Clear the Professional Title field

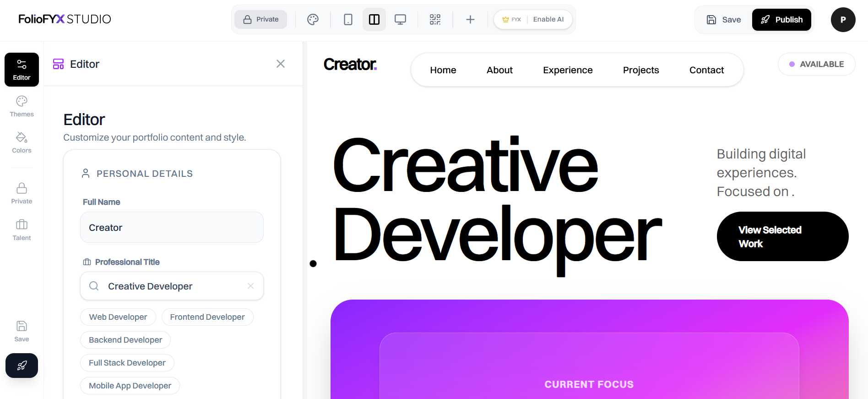point(250,286)
